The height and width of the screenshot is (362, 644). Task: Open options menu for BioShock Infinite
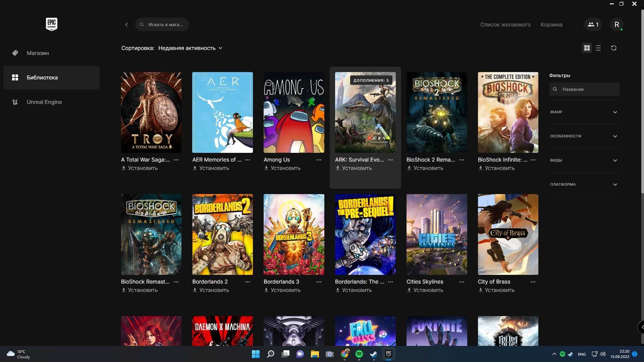click(533, 160)
